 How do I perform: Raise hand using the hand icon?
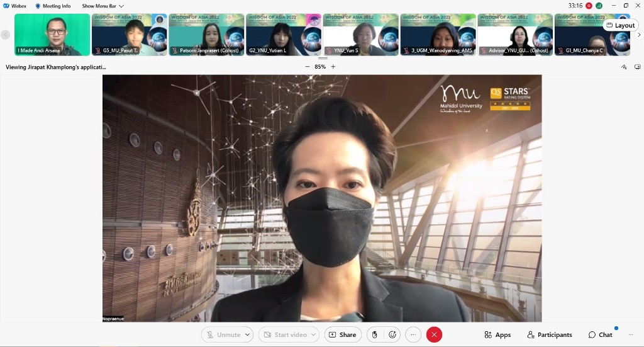375,335
